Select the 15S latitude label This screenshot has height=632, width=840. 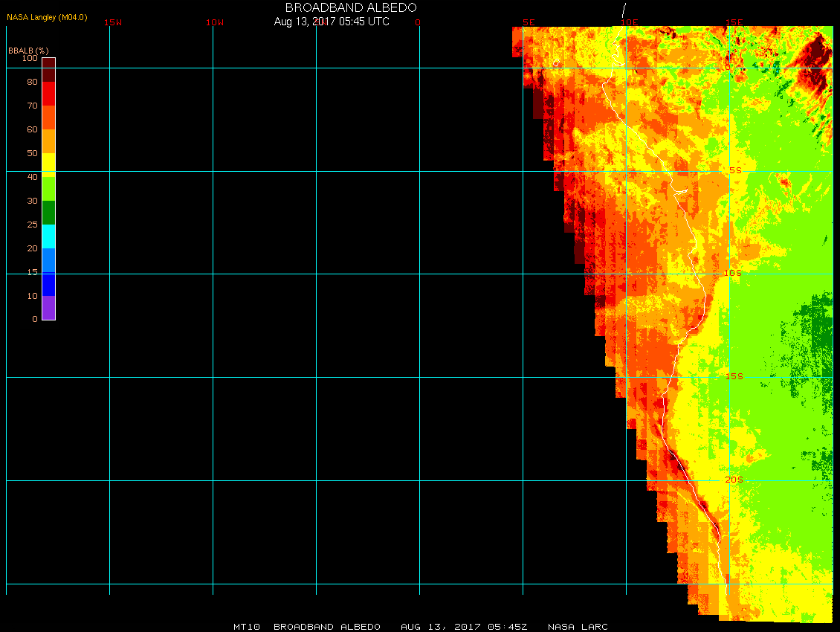734,376
